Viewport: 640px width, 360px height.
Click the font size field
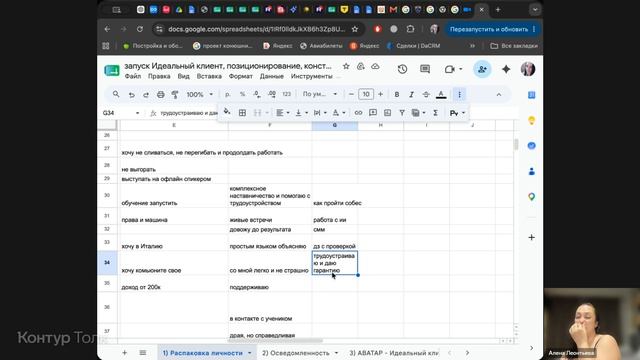[366, 94]
